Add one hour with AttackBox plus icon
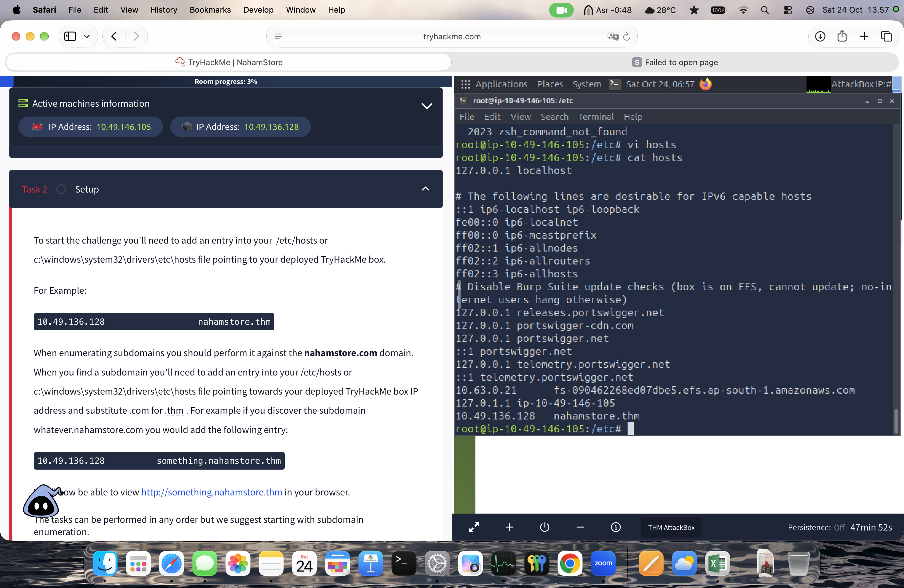 [x=509, y=527]
